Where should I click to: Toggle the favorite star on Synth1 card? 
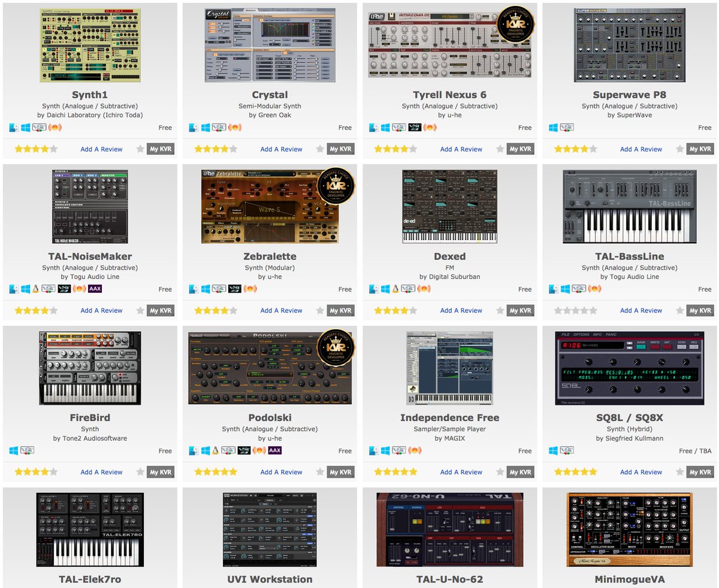140,149
